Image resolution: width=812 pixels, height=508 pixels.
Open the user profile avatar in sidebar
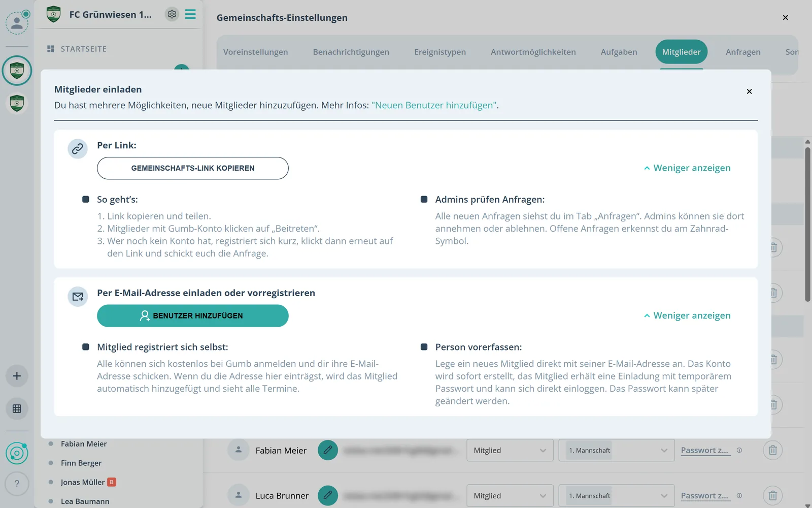17,23
